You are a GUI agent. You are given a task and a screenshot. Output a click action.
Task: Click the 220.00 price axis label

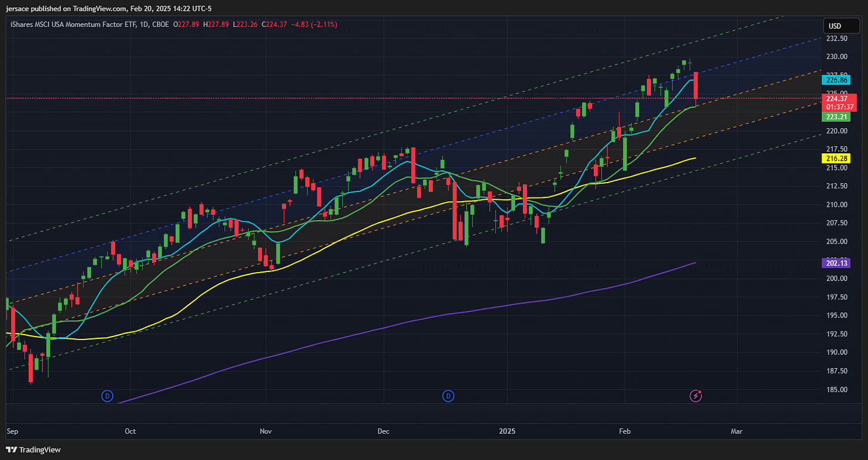click(837, 131)
